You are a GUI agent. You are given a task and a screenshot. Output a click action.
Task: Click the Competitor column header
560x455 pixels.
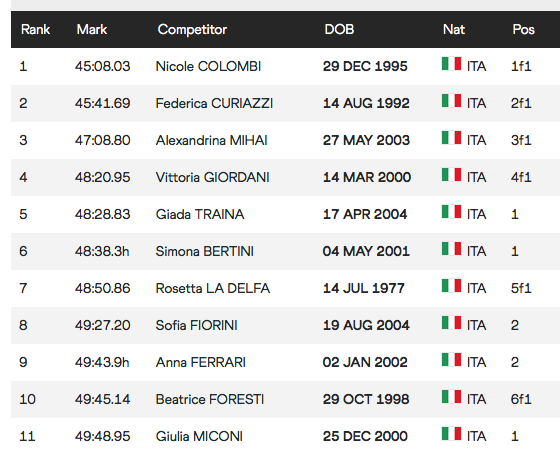point(192,29)
